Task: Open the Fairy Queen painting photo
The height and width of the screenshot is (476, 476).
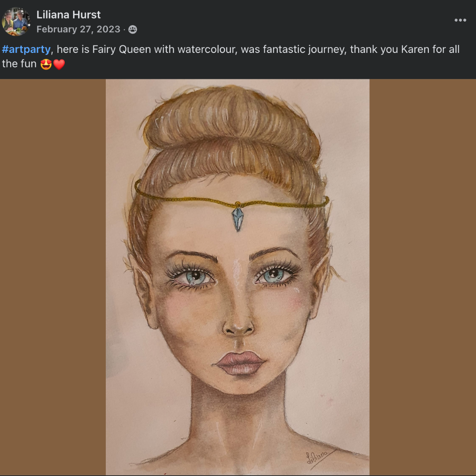Action: [x=238, y=277]
